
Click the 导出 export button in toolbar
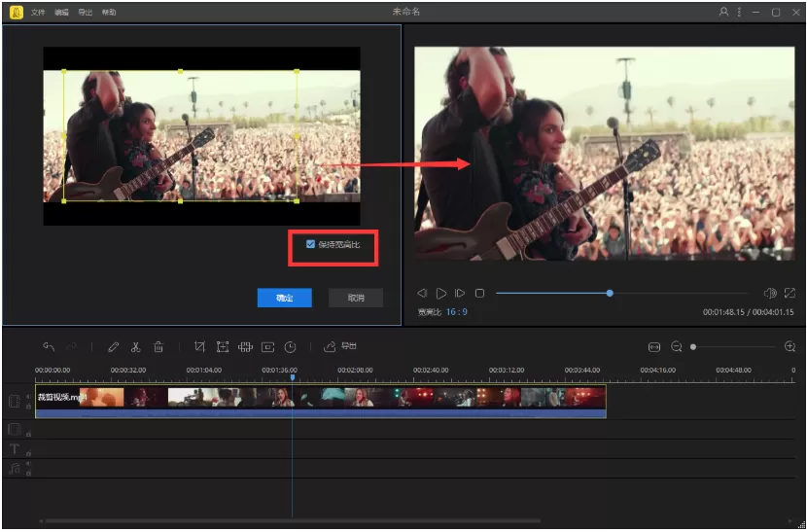point(339,346)
